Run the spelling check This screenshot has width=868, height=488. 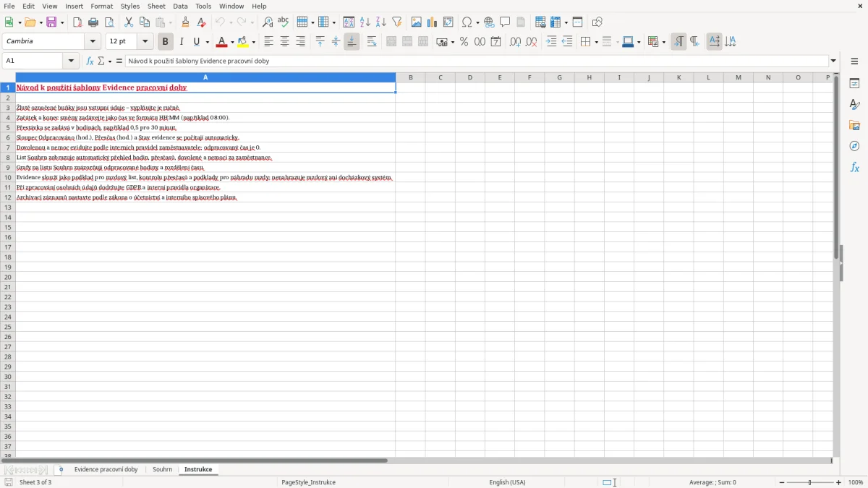click(284, 22)
